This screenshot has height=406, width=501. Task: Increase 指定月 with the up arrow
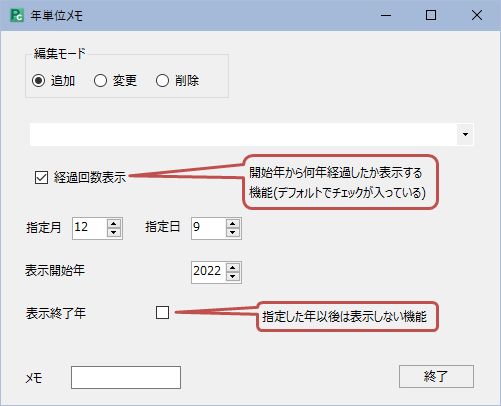click(x=114, y=224)
